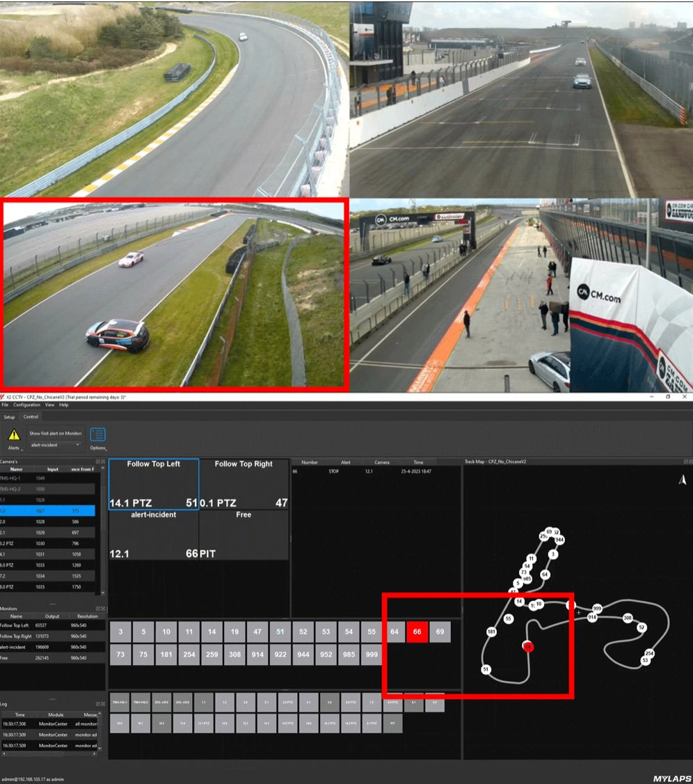Screen dimensions: 693x784
Task: Click the north arrow icon on the Track Map
Action: pyautogui.click(x=682, y=479)
